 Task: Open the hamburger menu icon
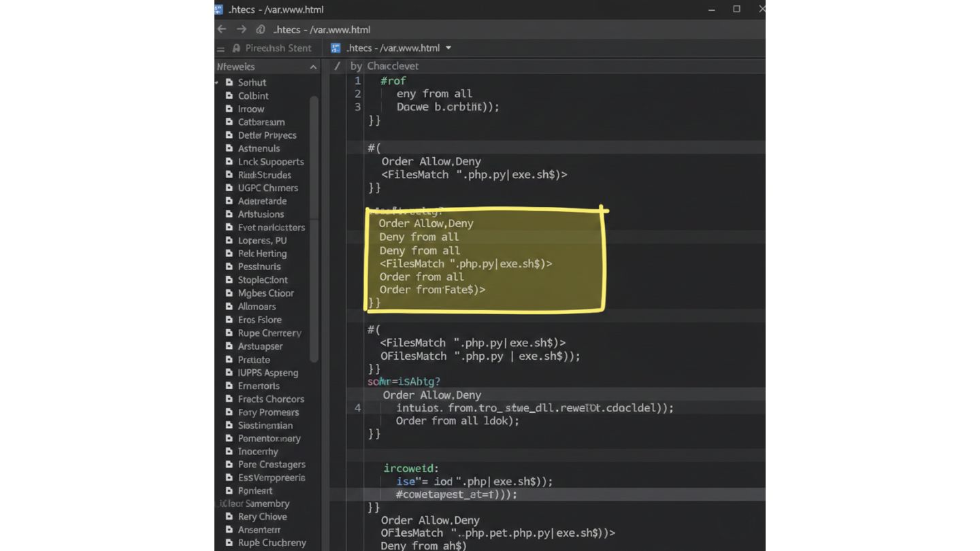220,48
